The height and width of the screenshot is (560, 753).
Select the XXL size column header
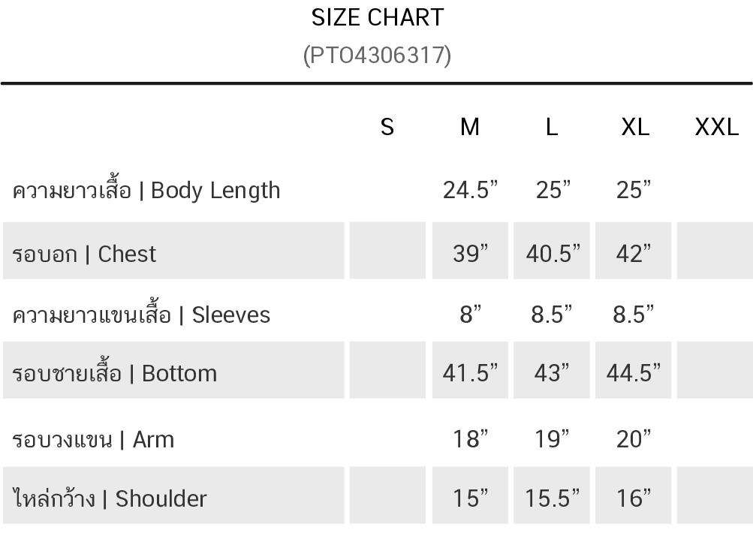coord(716,128)
